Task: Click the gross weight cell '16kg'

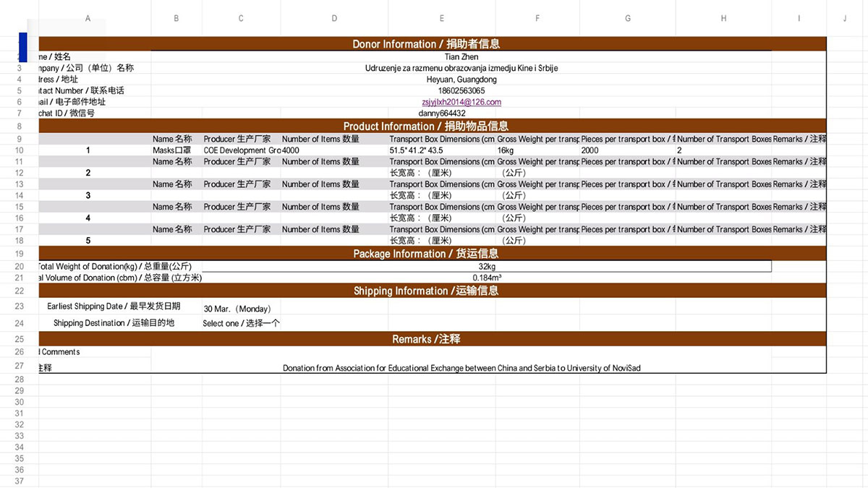Action: 537,150
